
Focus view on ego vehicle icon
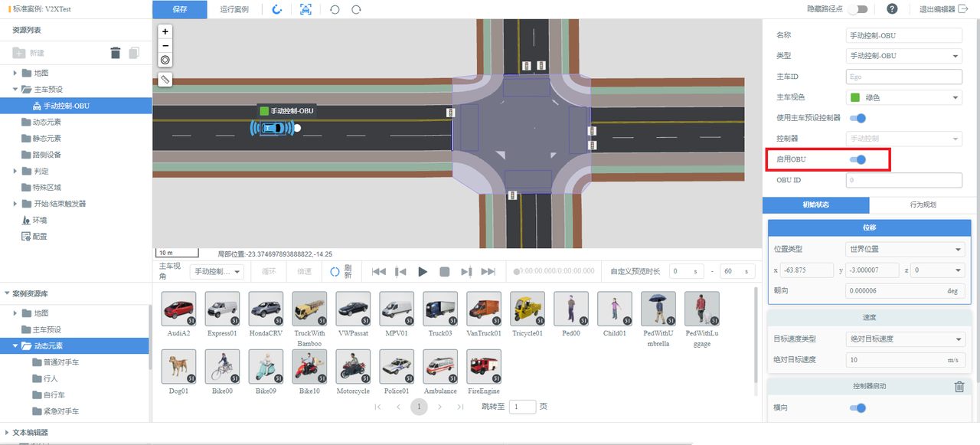coord(306,9)
